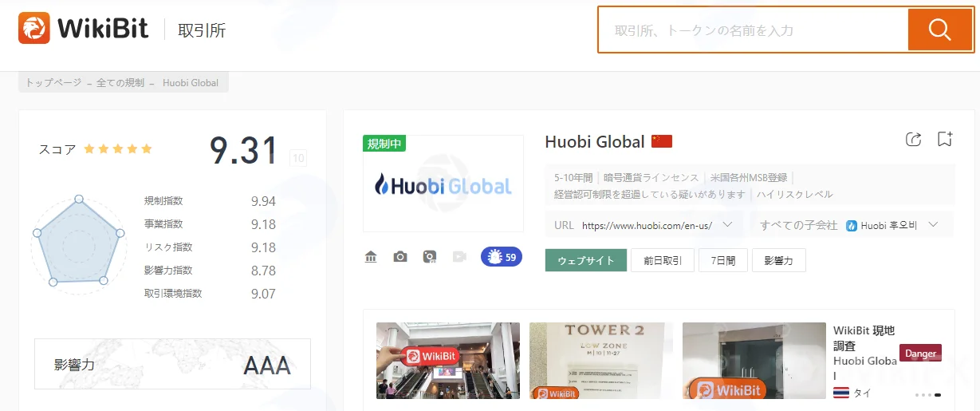980x411 pixels.
Task: Click the 事業指数 9.18 row
Action: coord(210,224)
